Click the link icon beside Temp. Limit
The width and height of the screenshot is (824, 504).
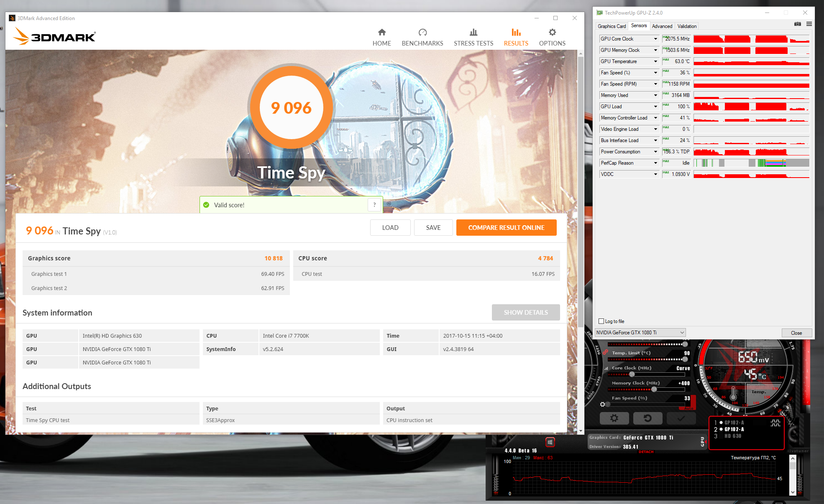605,352
